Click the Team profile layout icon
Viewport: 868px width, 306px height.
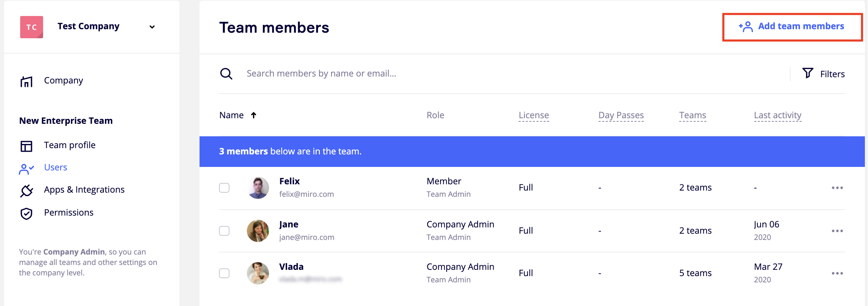coord(26,146)
